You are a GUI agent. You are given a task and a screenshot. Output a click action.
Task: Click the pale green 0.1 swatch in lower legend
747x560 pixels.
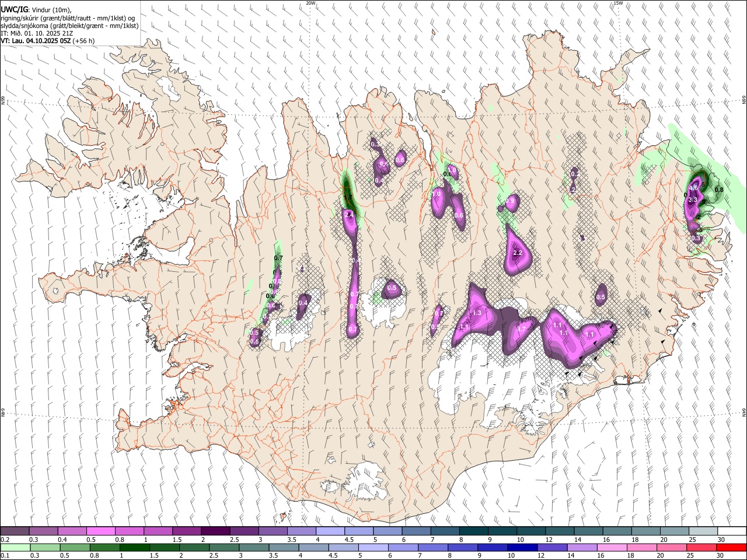point(15,547)
